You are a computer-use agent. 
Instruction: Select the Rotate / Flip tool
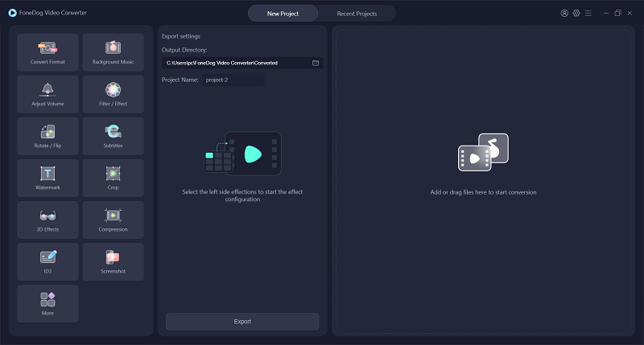point(47,136)
